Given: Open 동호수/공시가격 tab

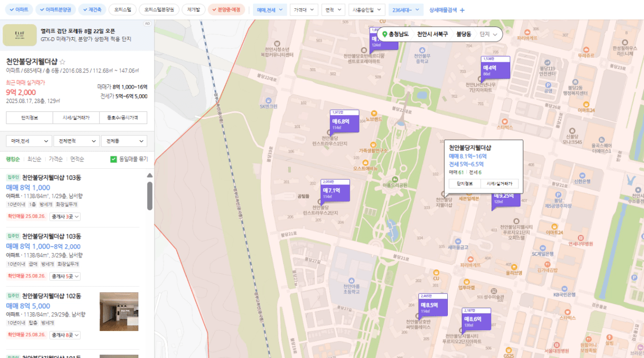Looking at the screenshot, I should coord(124,118).
